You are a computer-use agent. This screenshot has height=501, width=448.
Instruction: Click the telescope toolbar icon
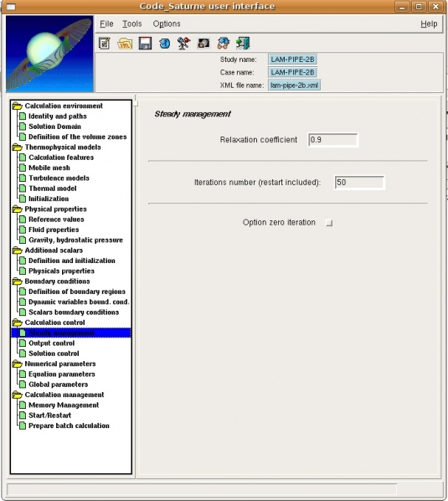tap(183, 43)
